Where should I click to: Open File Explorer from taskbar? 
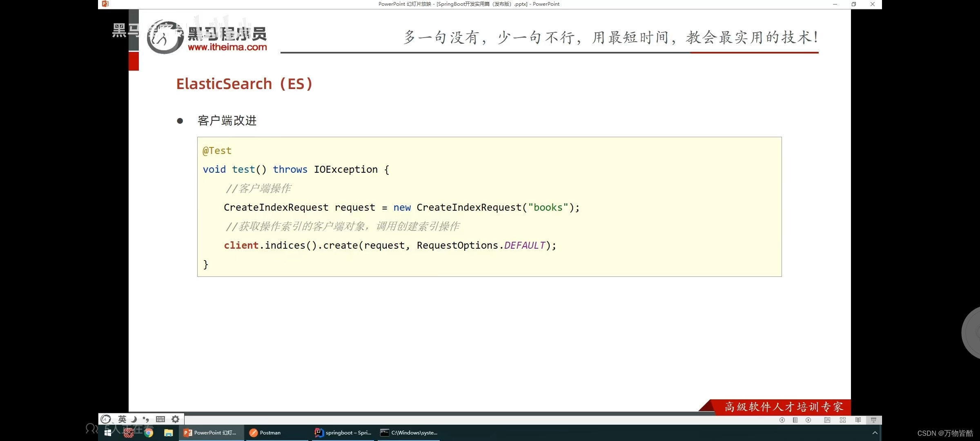(168, 433)
